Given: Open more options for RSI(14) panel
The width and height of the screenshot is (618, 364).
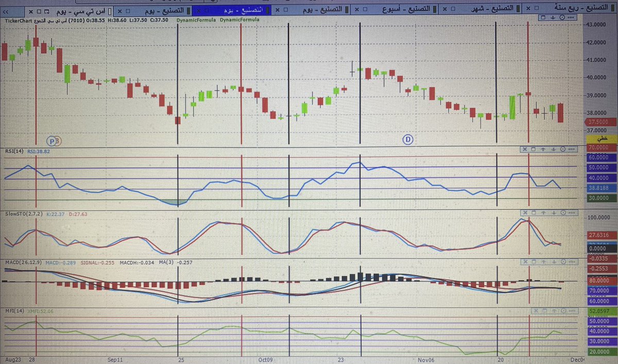Looking at the screenshot, I should [572, 149].
